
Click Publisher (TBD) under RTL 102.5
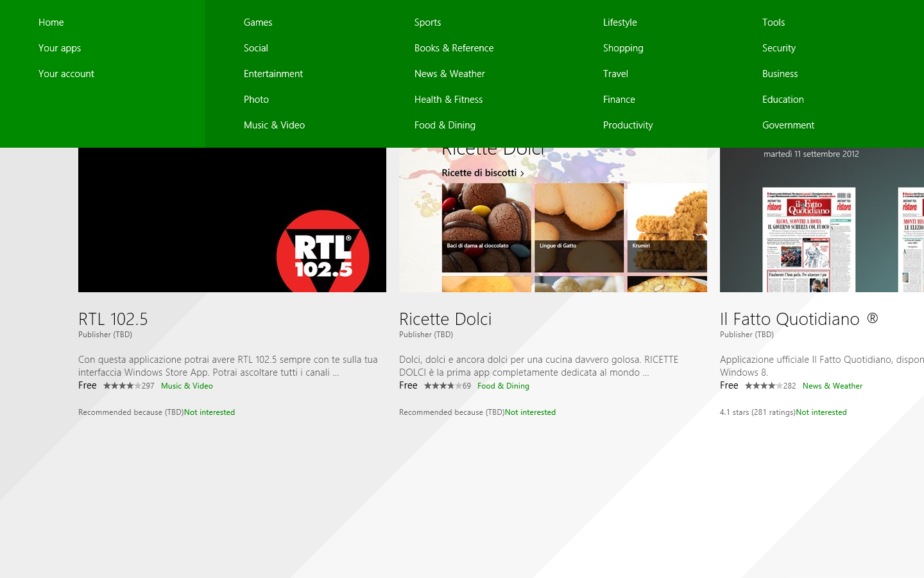(x=105, y=335)
